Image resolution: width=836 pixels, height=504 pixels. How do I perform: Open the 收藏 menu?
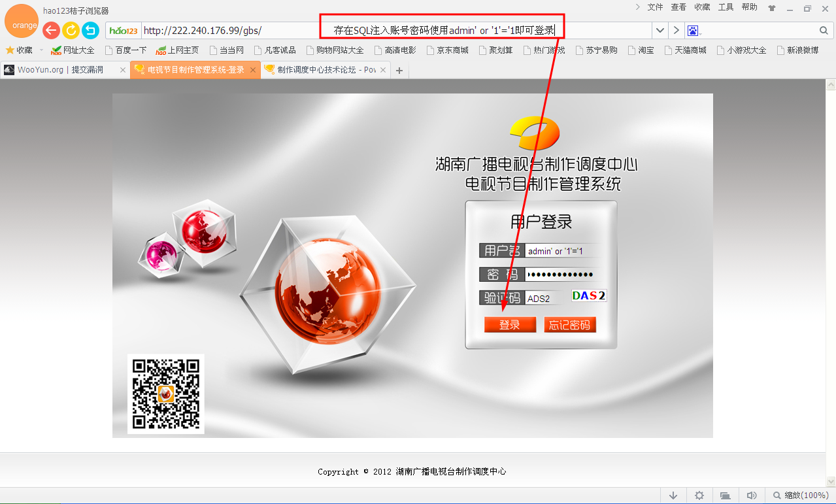702,7
